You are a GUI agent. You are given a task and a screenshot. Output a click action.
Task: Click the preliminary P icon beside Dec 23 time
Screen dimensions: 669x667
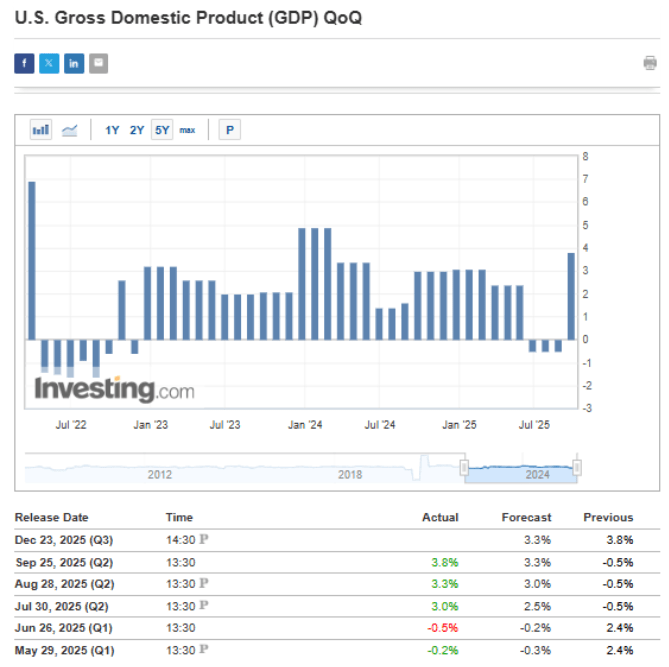[x=204, y=539]
